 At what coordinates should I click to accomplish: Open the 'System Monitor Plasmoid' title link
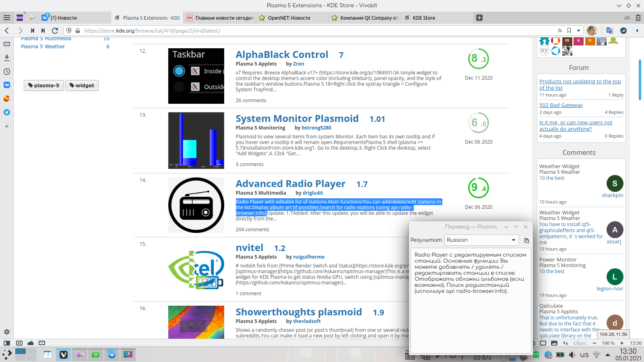click(x=297, y=119)
